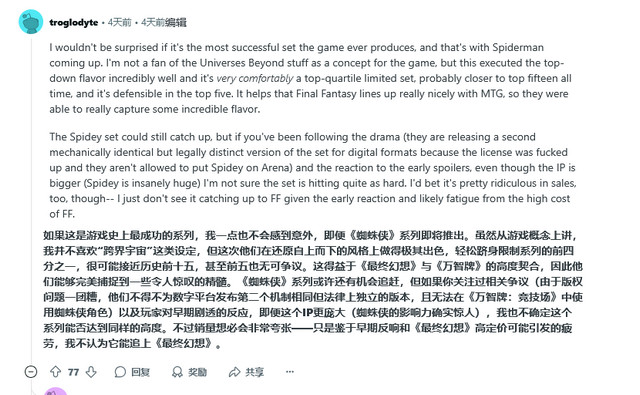
Task: Open the purple avatar of next commenter
Action: point(55,391)
